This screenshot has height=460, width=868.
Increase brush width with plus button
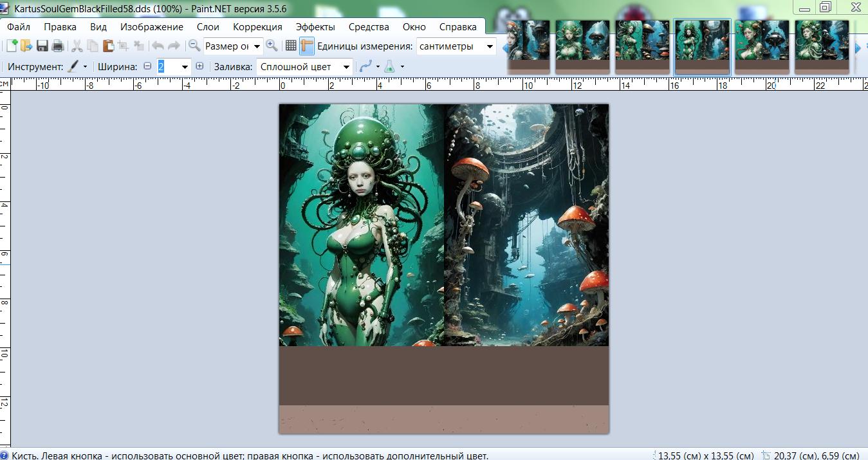point(199,66)
